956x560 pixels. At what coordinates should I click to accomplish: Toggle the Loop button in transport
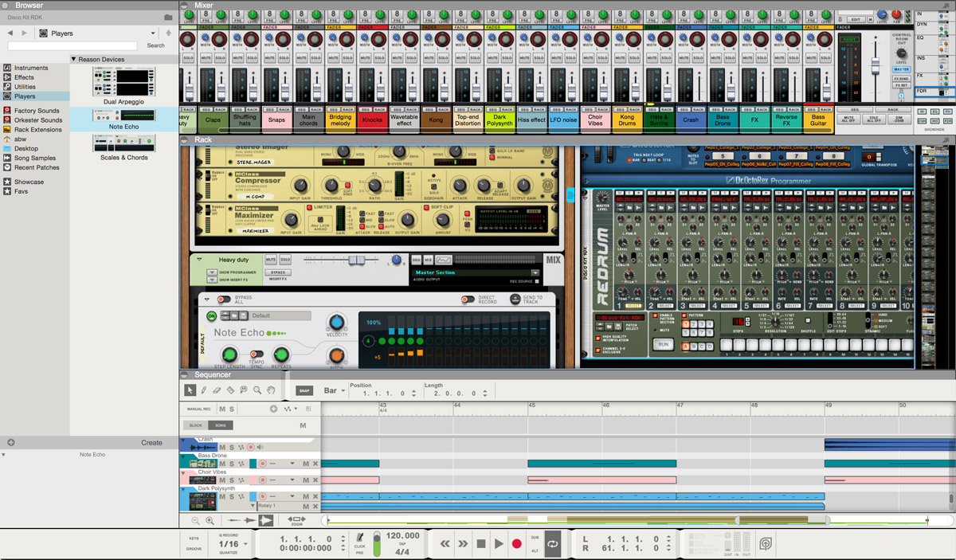click(552, 543)
